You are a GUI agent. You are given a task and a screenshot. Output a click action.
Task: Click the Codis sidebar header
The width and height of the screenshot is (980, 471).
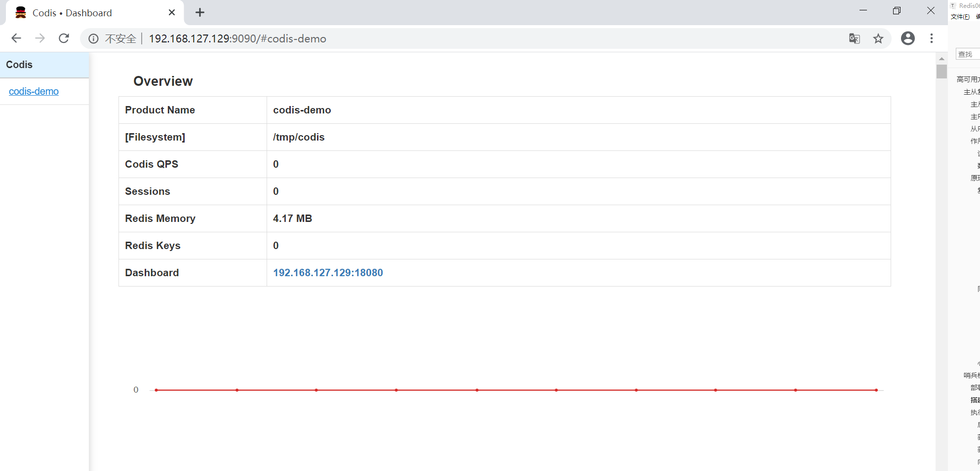(44, 65)
